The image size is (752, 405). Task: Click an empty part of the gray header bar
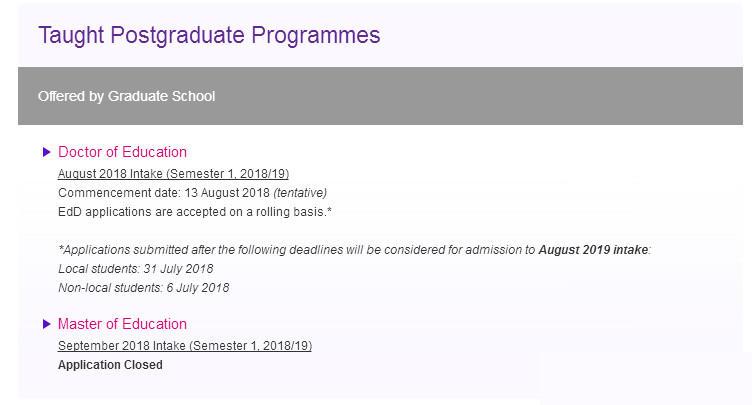click(x=480, y=96)
